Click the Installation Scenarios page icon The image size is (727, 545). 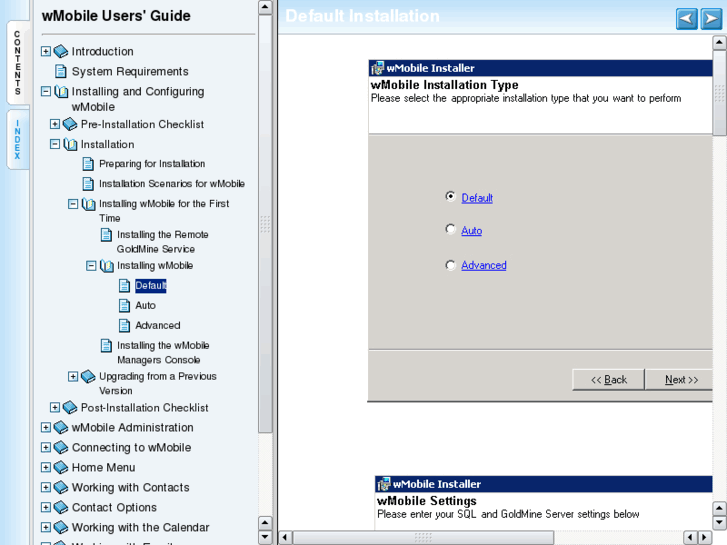coord(88,183)
